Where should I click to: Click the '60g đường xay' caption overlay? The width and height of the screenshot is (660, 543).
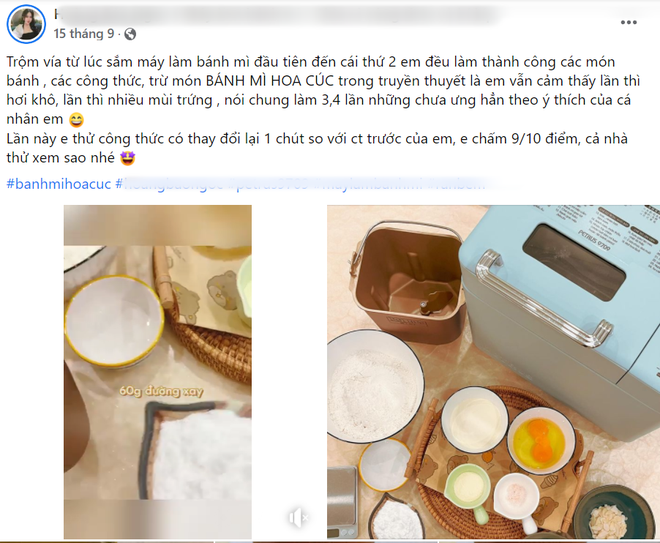[x=161, y=391]
